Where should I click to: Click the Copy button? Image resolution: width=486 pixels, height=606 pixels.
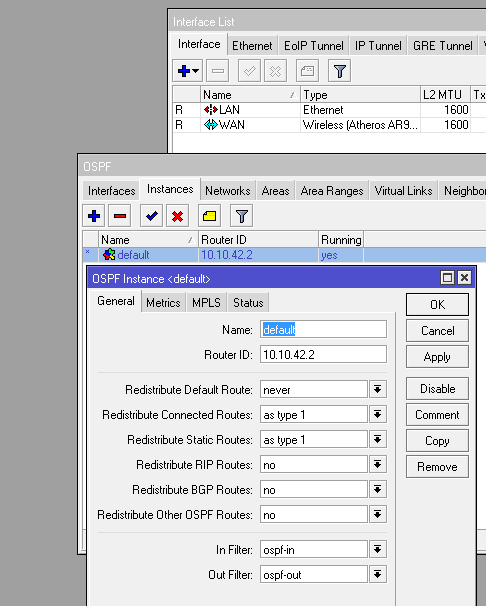coord(437,441)
